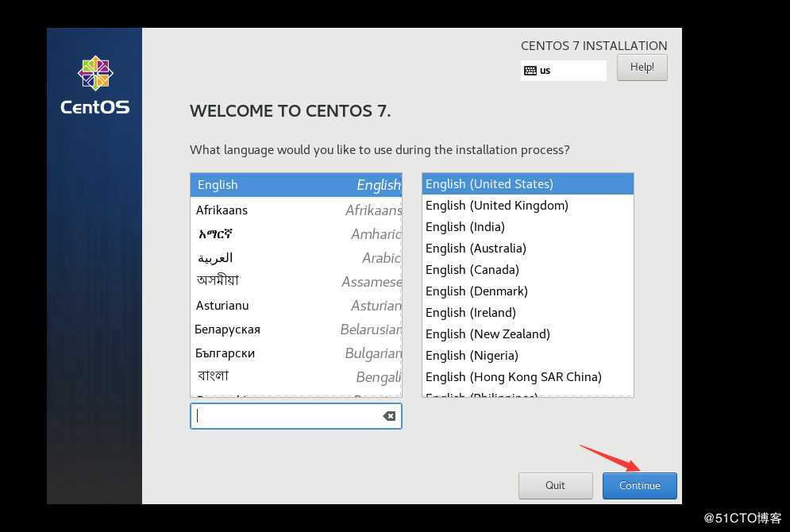Choose English (United Kingdom) locale
Viewport: 790px width, 532px height.
[527, 206]
